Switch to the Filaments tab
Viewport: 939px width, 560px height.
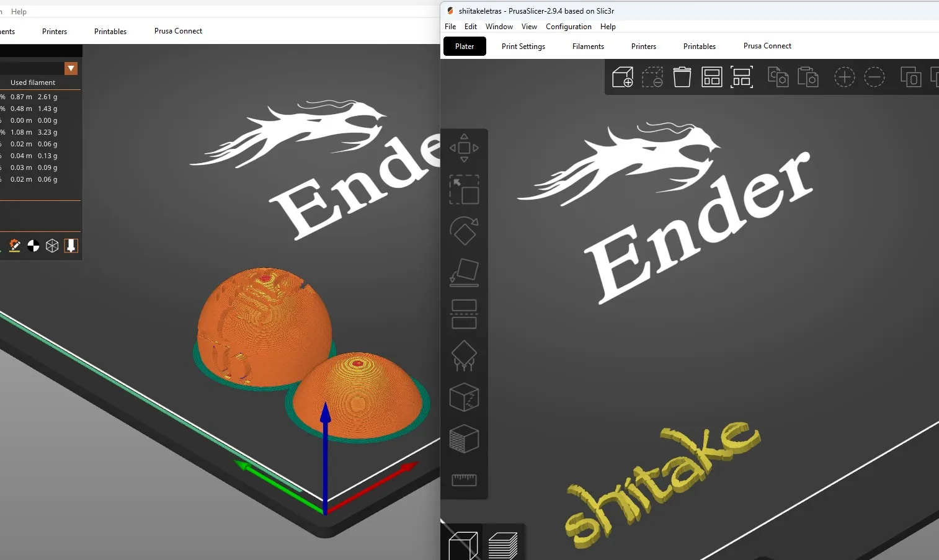click(588, 47)
